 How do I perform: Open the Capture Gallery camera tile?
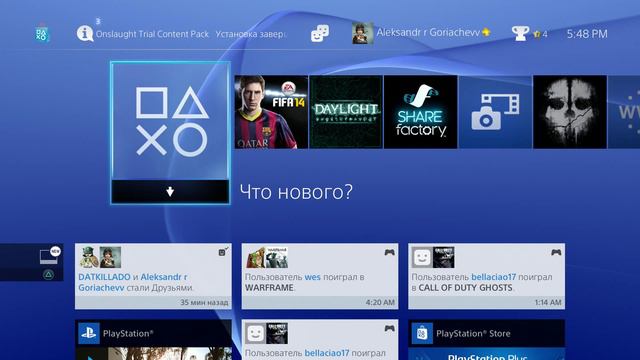[x=495, y=112]
